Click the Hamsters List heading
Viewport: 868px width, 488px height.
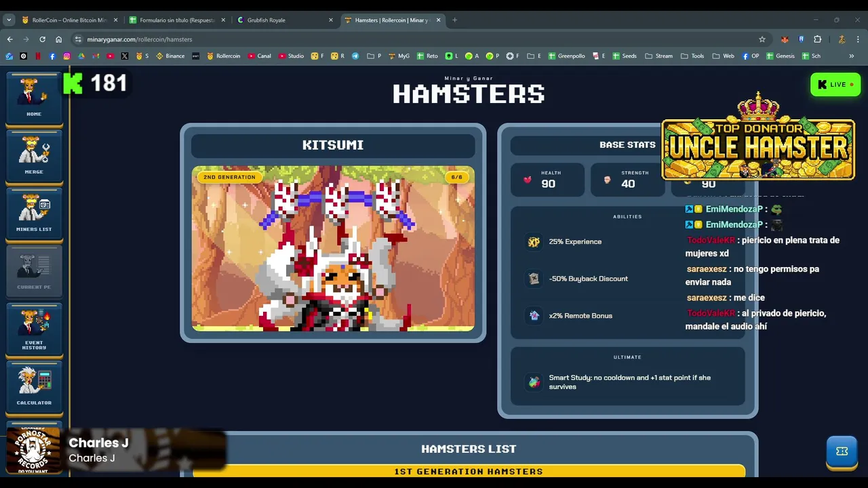click(x=469, y=449)
